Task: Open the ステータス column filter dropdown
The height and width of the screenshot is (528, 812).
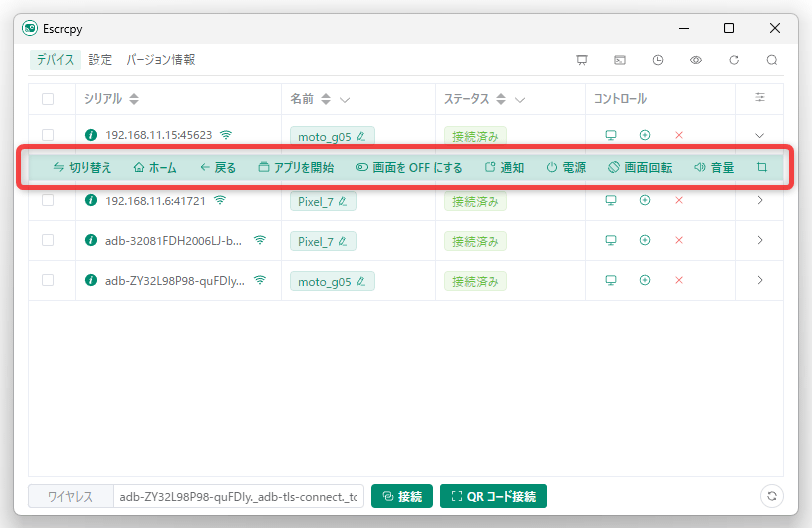Action: [519, 100]
